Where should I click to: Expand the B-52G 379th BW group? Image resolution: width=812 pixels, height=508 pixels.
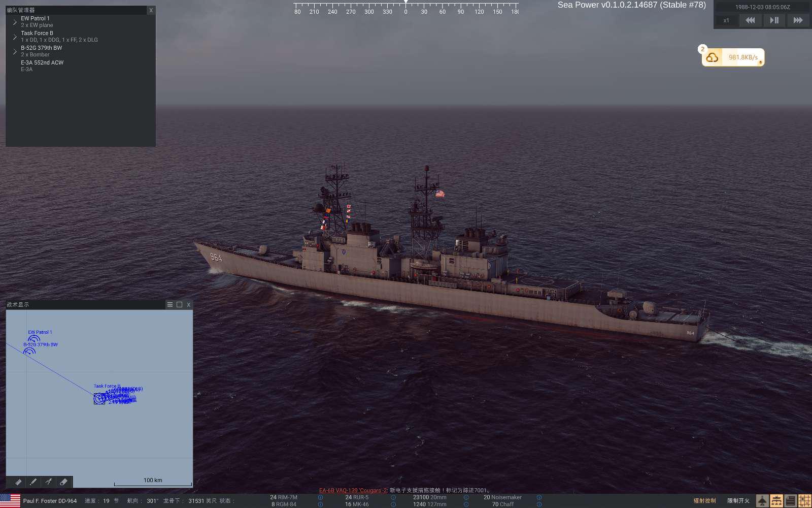[15, 51]
